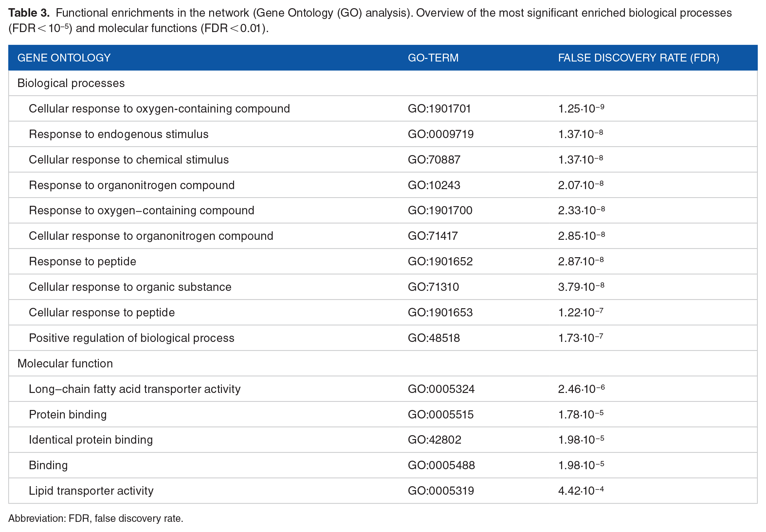Select the Biological processes section row
Screen dimensions: 766x532
(x=382, y=83)
